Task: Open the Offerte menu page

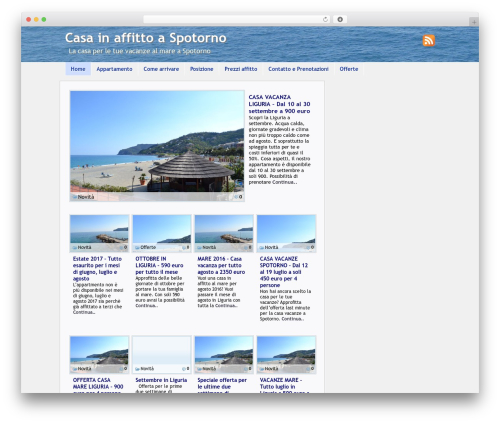Action: point(349,69)
